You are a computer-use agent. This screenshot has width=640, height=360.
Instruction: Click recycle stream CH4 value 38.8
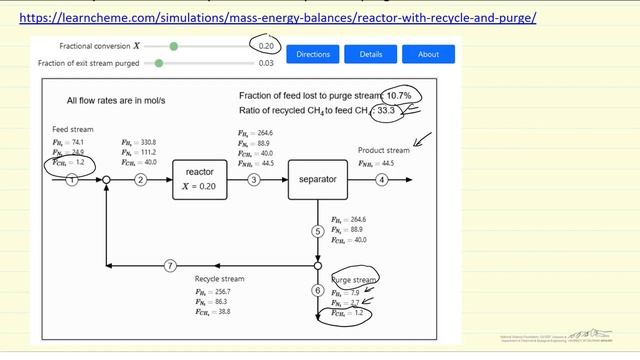(x=224, y=312)
